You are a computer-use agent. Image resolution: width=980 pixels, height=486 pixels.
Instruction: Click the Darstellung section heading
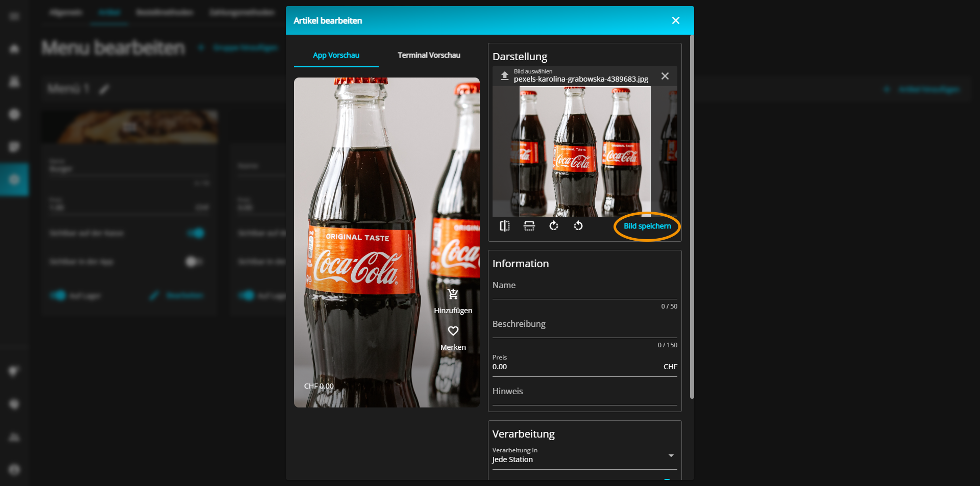pos(520,57)
